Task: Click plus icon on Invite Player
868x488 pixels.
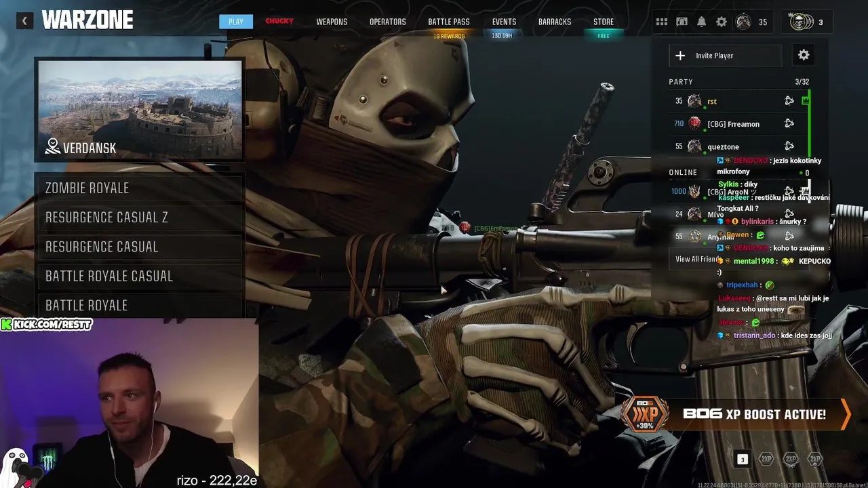Action: [680, 56]
